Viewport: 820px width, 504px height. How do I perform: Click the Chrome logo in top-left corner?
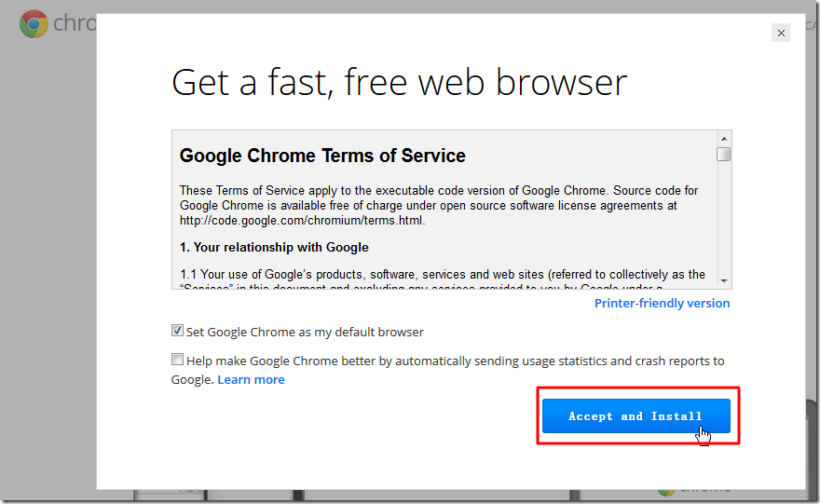(34, 23)
